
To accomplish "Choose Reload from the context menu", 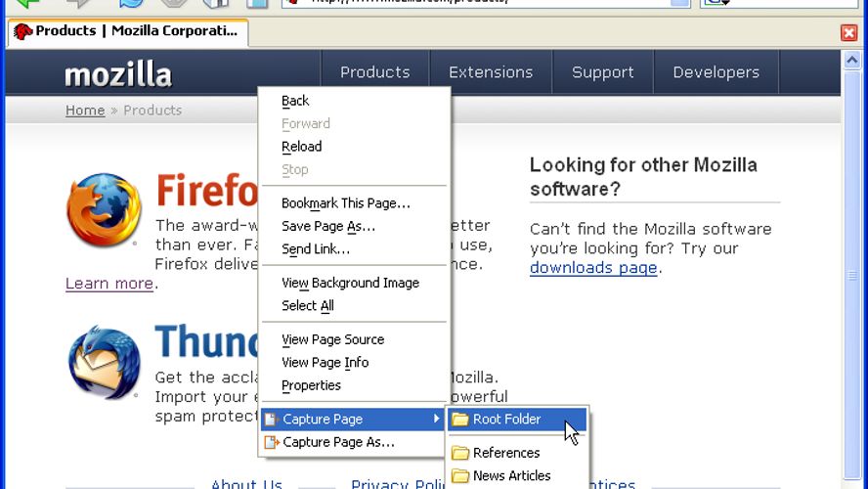I will pos(354,147).
